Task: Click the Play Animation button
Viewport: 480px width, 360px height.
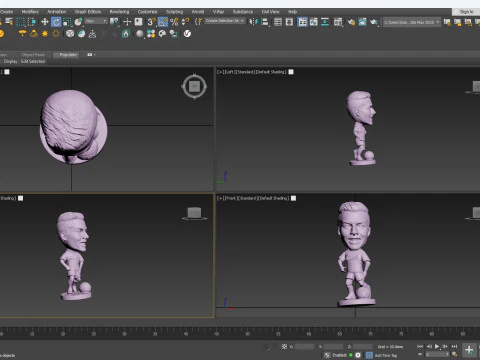Action: (437, 347)
